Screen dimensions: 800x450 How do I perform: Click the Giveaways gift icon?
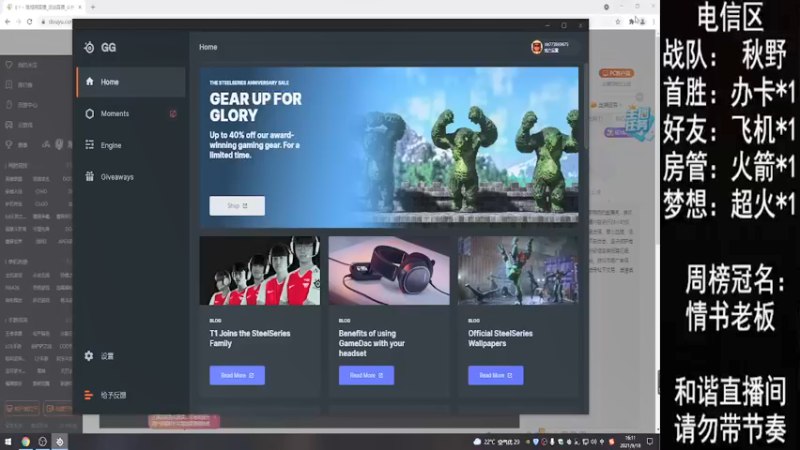point(90,177)
